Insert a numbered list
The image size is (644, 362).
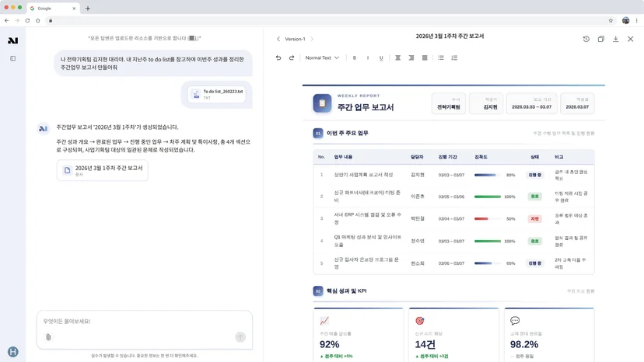[x=454, y=57]
